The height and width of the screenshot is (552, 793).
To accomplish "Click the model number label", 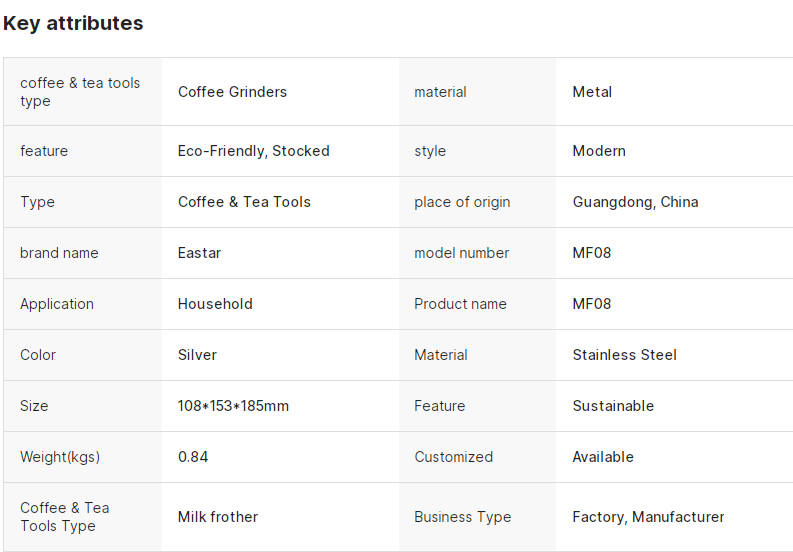I will [x=461, y=253].
